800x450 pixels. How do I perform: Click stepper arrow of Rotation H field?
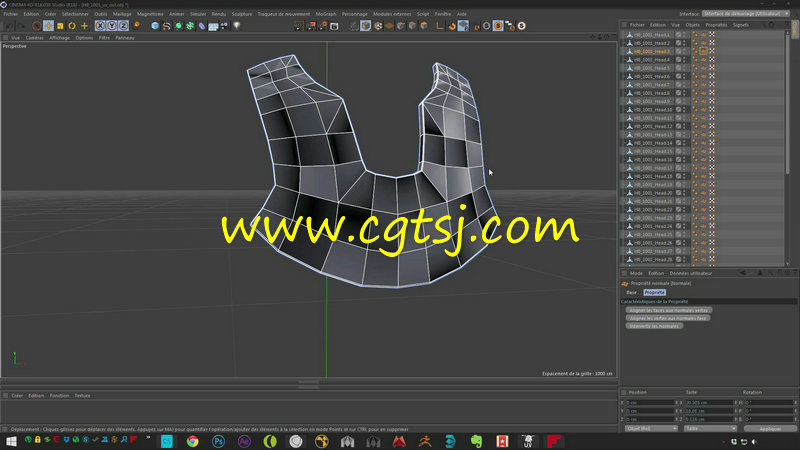point(795,403)
